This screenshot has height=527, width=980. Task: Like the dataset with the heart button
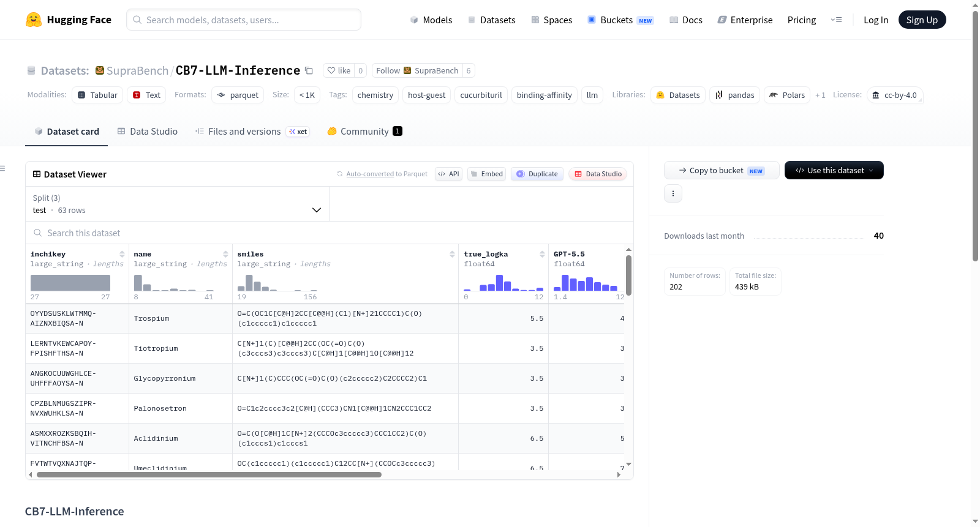click(x=339, y=70)
